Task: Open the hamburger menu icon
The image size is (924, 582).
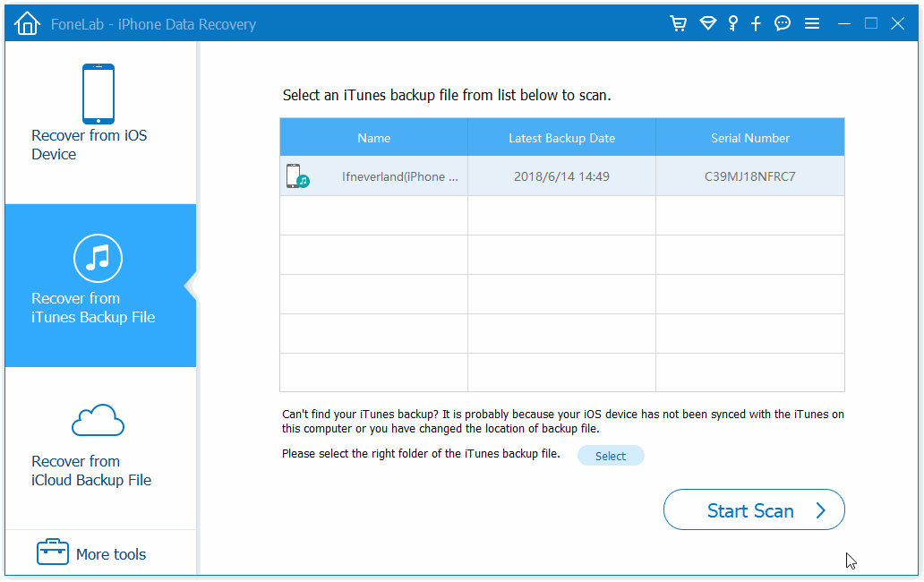Action: coord(812,23)
